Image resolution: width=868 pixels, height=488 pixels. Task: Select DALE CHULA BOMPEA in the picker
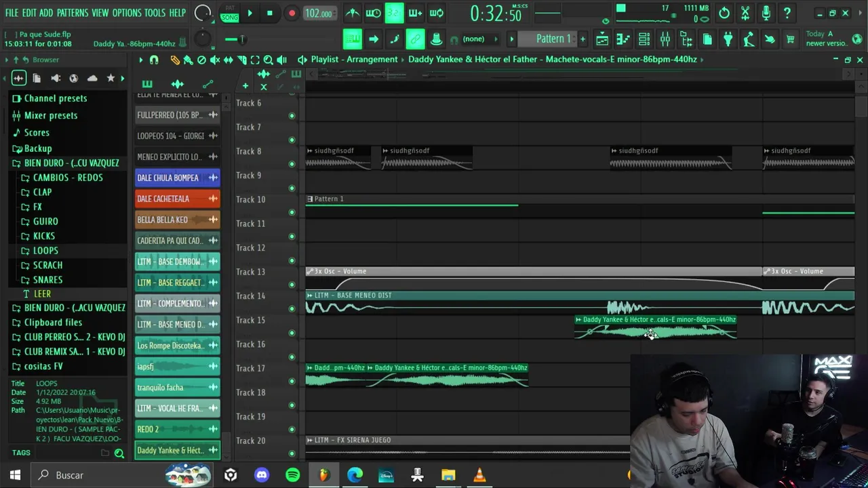[x=177, y=178]
